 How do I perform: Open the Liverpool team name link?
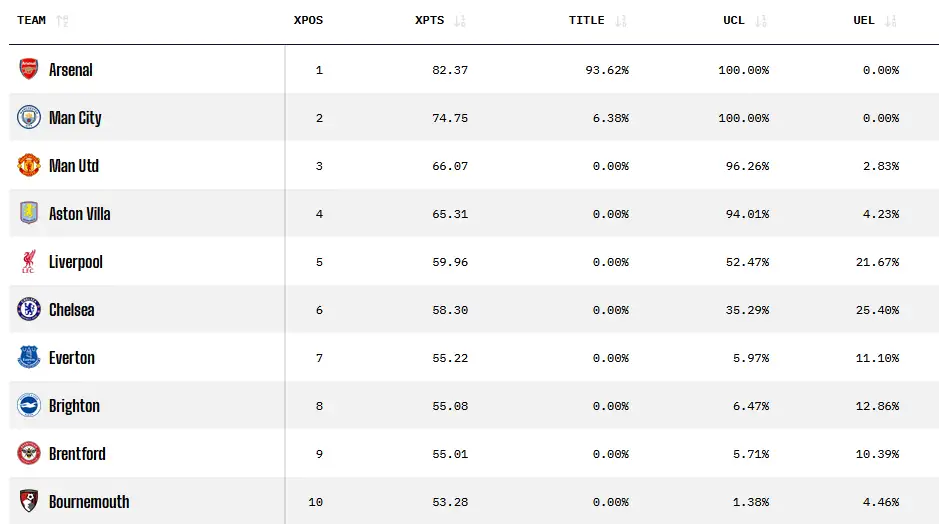coord(75,262)
